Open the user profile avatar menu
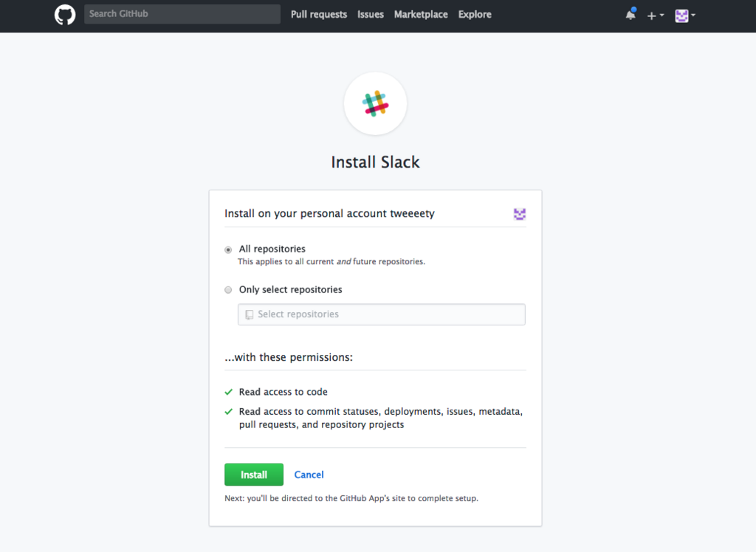756x552 pixels. point(685,15)
